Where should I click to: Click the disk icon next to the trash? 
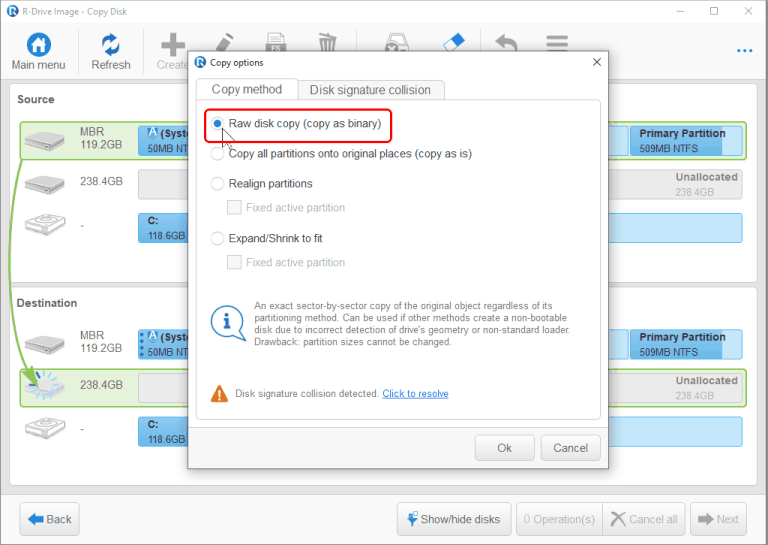(396, 42)
